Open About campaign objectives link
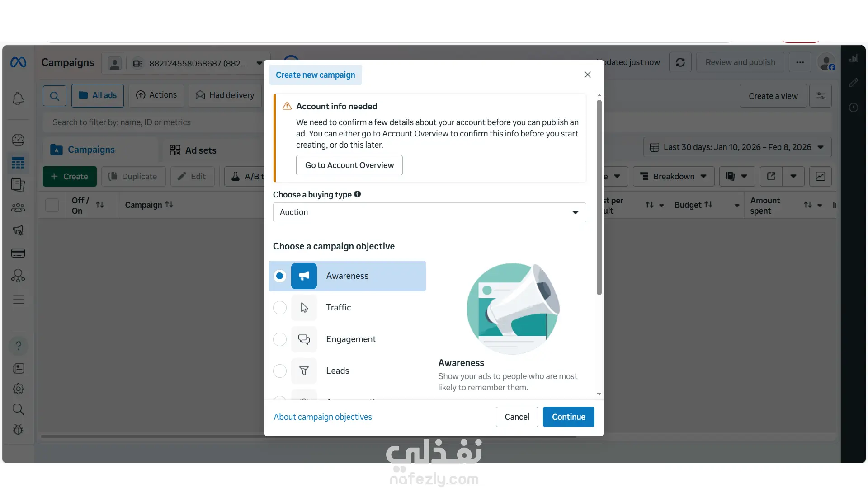This screenshot has width=868, height=488. pyautogui.click(x=323, y=417)
